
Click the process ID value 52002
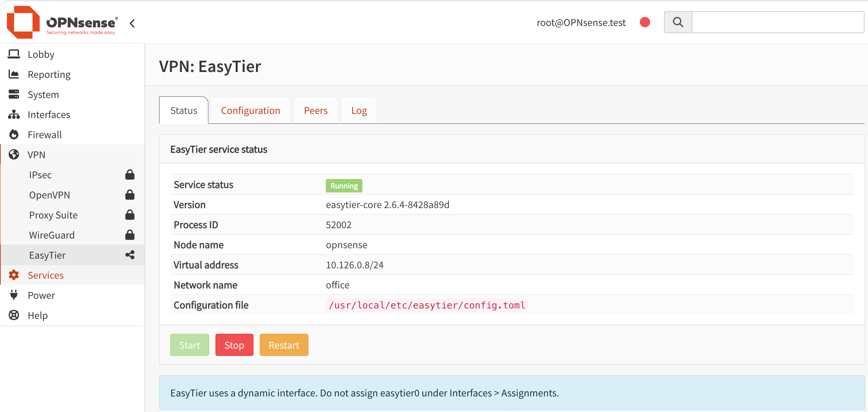(x=339, y=225)
